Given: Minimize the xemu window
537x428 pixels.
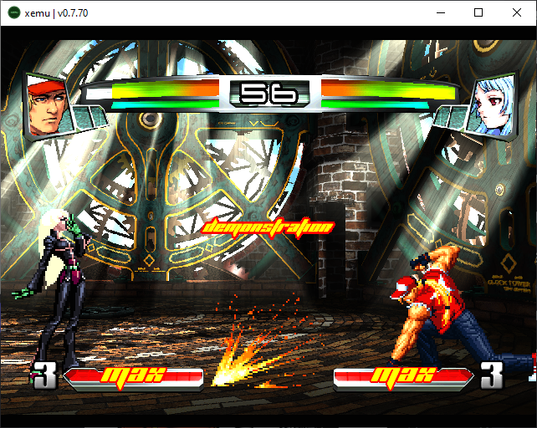Looking at the screenshot, I should coord(441,13).
